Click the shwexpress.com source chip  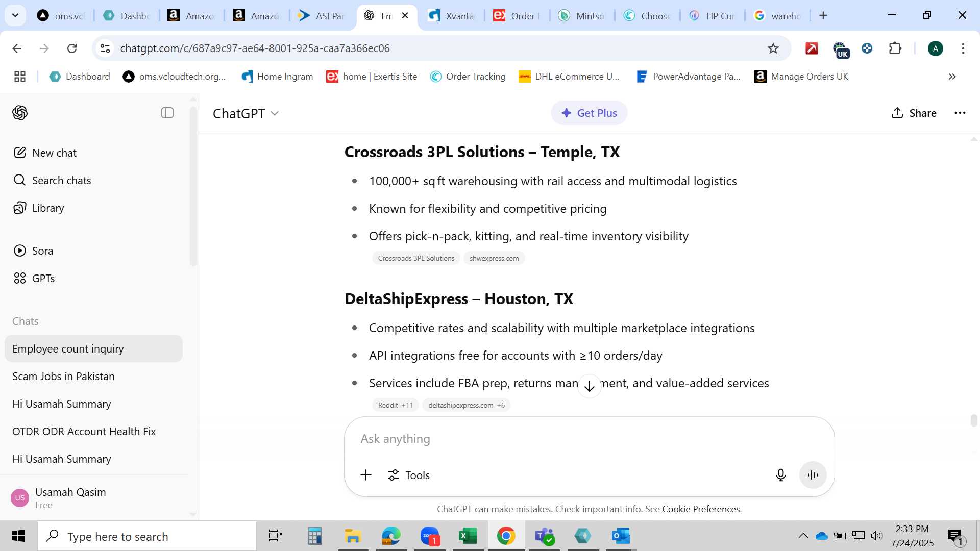point(494,258)
